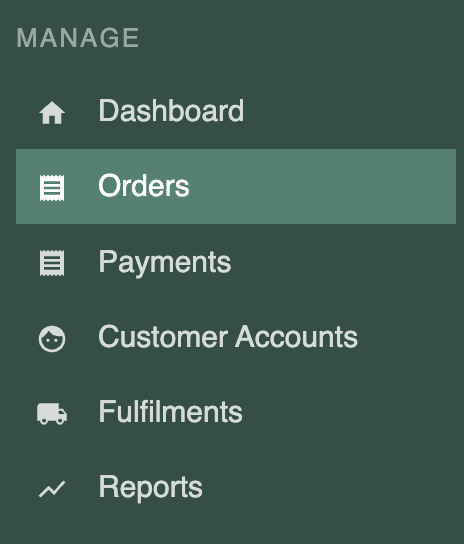Select the Orders text label
464x544 pixels.
pos(144,186)
